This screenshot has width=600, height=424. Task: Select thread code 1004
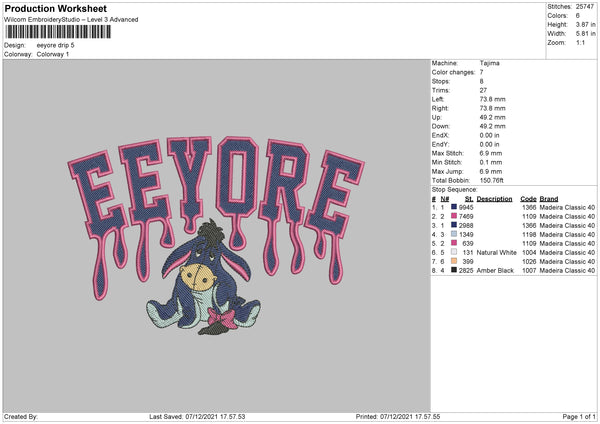(x=529, y=253)
